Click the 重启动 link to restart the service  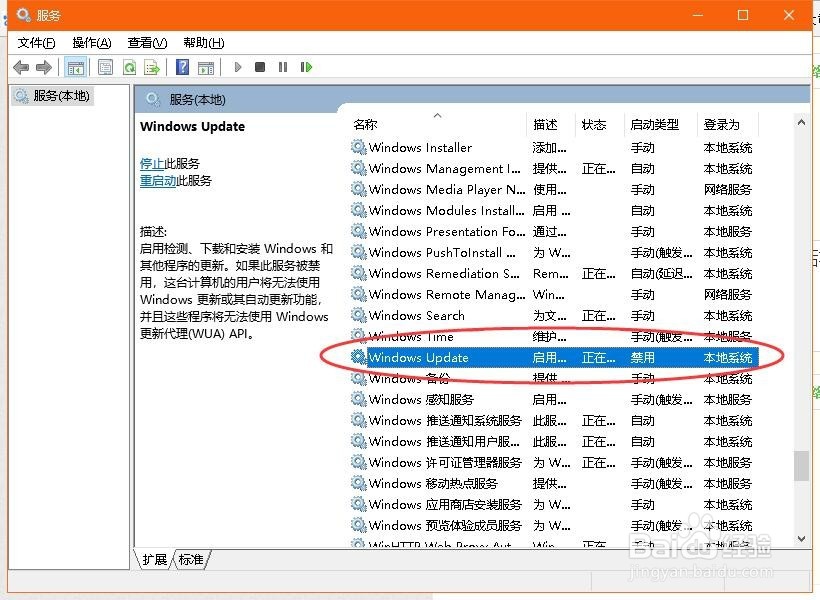(x=158, y=181)
